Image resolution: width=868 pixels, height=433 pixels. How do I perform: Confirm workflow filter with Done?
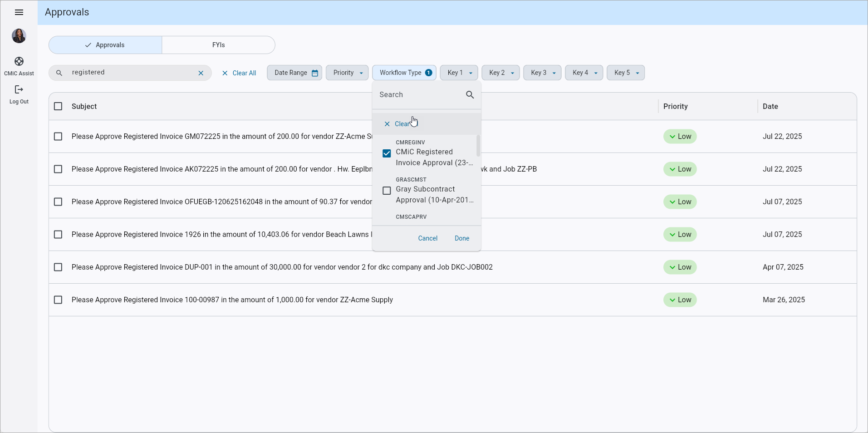click(462, 238)
